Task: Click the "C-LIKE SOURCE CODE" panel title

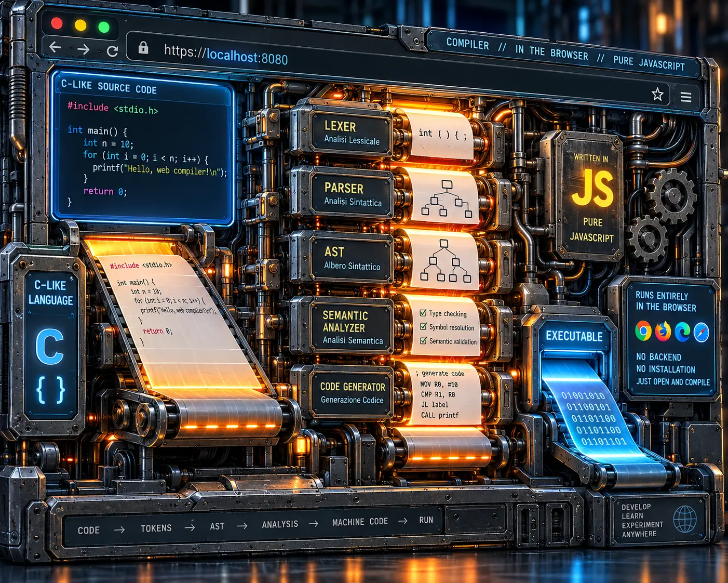Action: pos(109,86)
